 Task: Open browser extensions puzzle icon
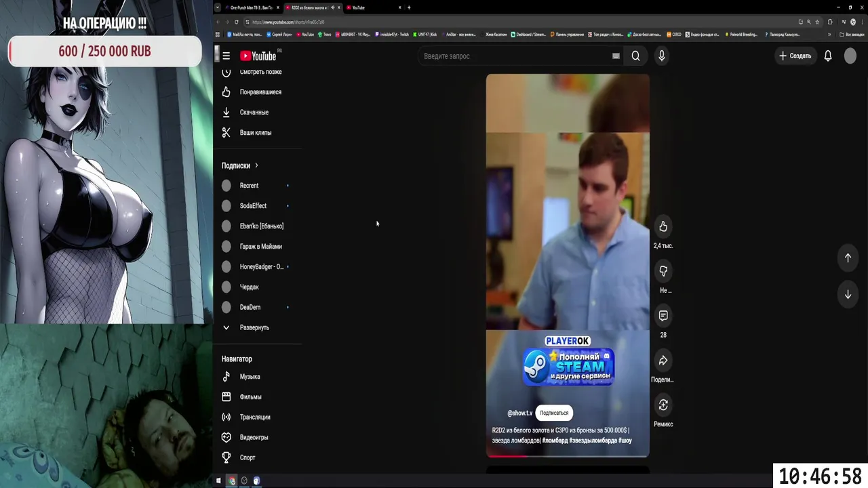(x=830, y=22)
